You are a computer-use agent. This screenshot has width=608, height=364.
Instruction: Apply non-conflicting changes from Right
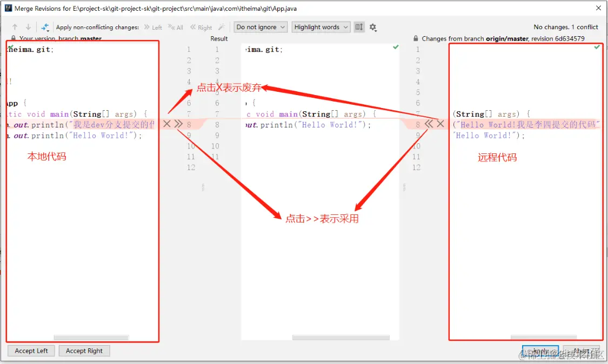tap(201, 27)
